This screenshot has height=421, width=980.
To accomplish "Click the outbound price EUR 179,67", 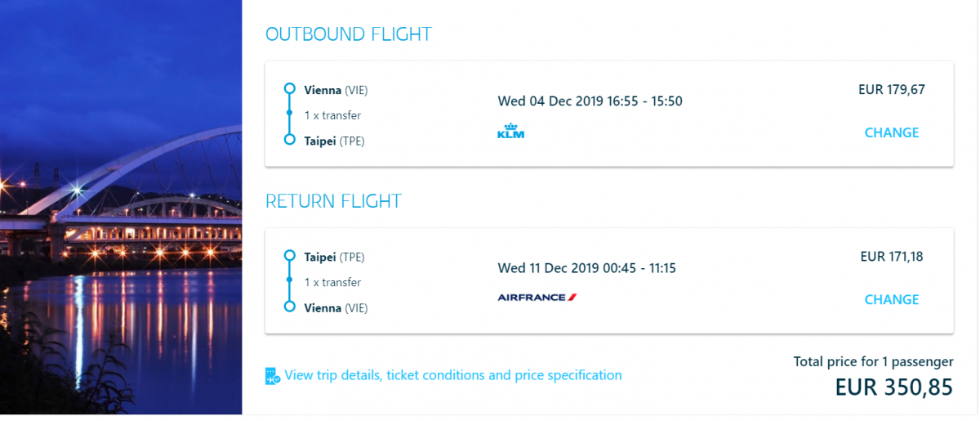I will (x=892, y=90).
